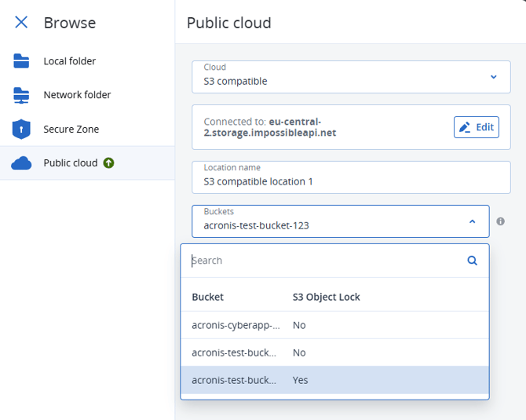526x420 pixels.
Task: Click the Public cloud icon in sidebar
Action: [21, 163]
